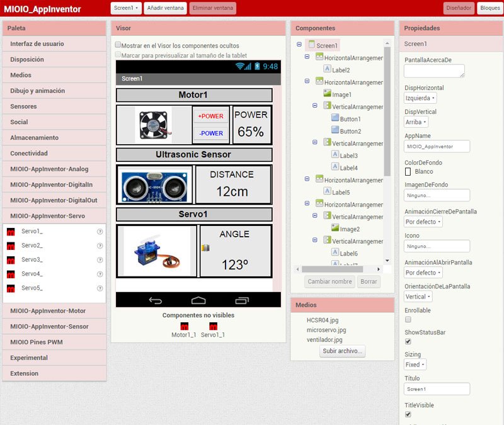Click the Eliminar ventana button
This screenshot has width=504, height=425.
click(213, 8)
